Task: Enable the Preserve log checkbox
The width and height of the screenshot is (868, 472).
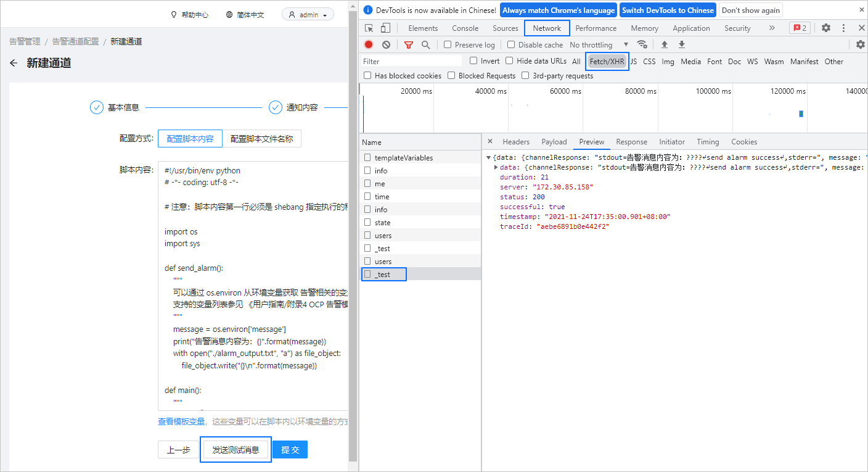Action: [448, 44]
